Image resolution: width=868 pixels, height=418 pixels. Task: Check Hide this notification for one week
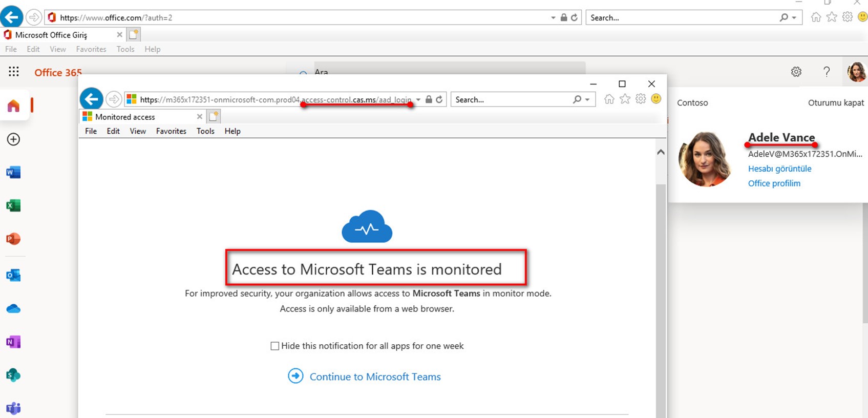275,346
